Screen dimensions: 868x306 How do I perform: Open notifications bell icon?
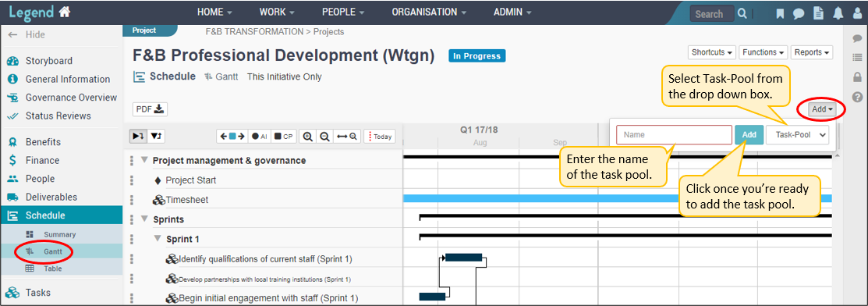[838, 14]
